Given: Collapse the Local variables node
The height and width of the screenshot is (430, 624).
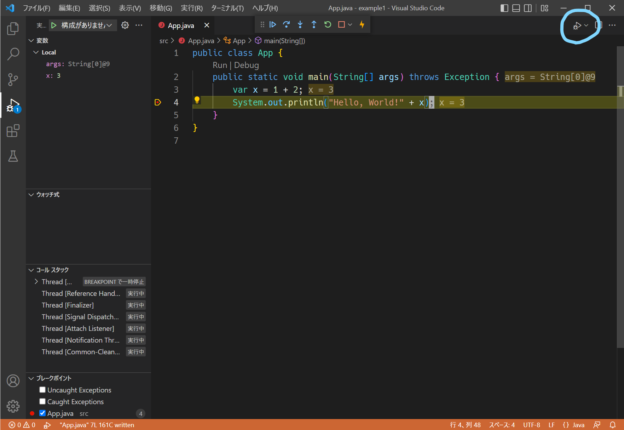Looking at the screenshot, I should [36, 52].
